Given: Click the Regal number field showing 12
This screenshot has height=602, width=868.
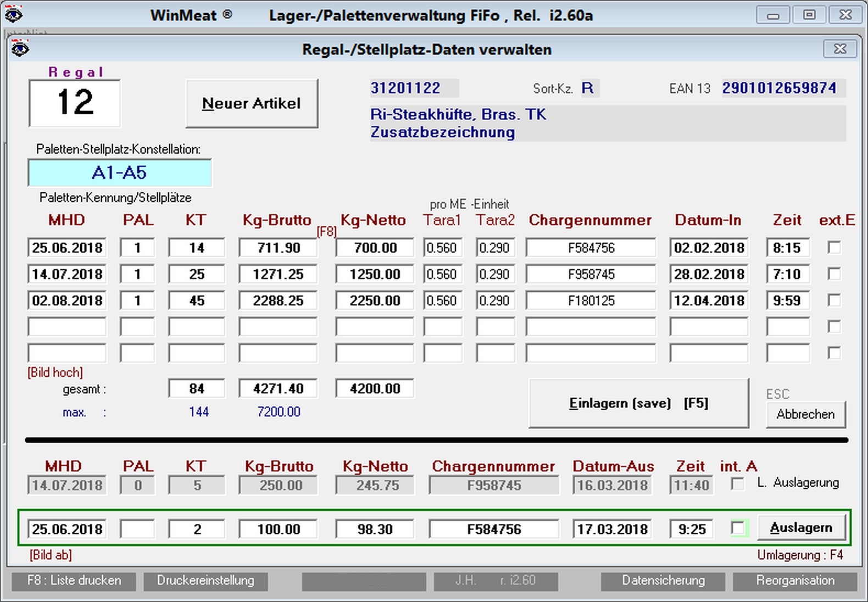Looking at the screenshot, I should click(75, 103).
